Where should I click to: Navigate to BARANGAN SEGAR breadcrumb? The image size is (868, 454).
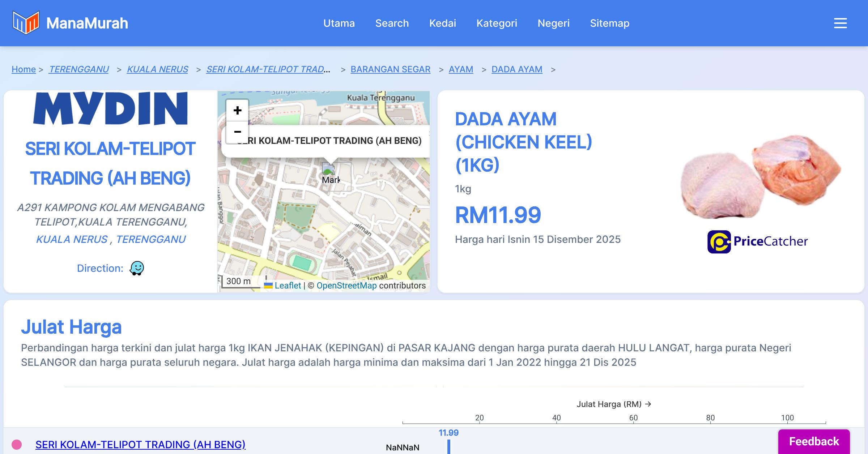(x=390, y=69)
